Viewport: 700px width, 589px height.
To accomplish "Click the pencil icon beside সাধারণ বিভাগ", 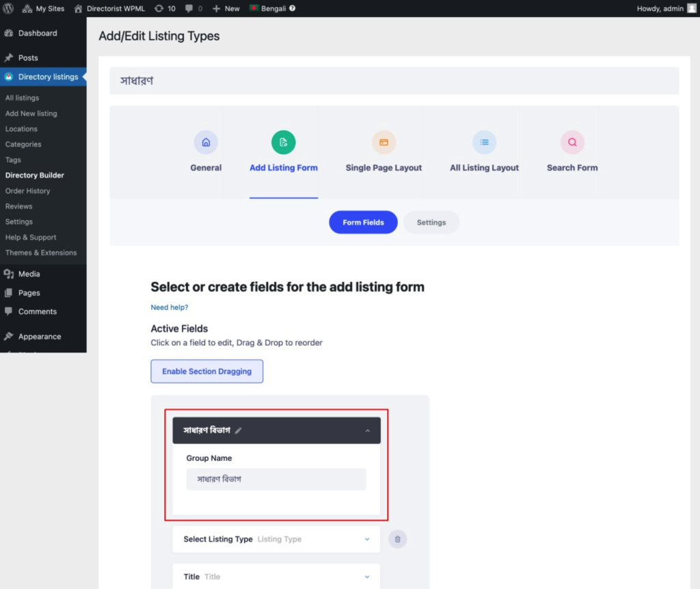I will point(239,430).
